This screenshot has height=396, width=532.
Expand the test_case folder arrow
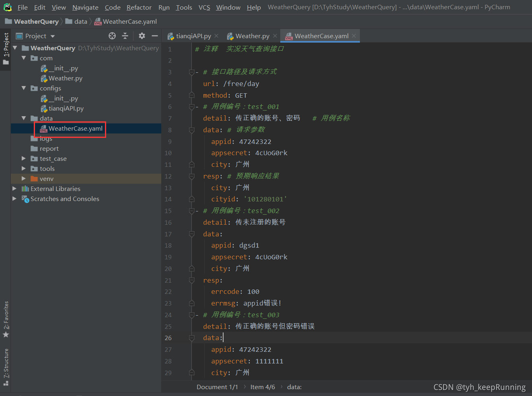coord(24,158)
